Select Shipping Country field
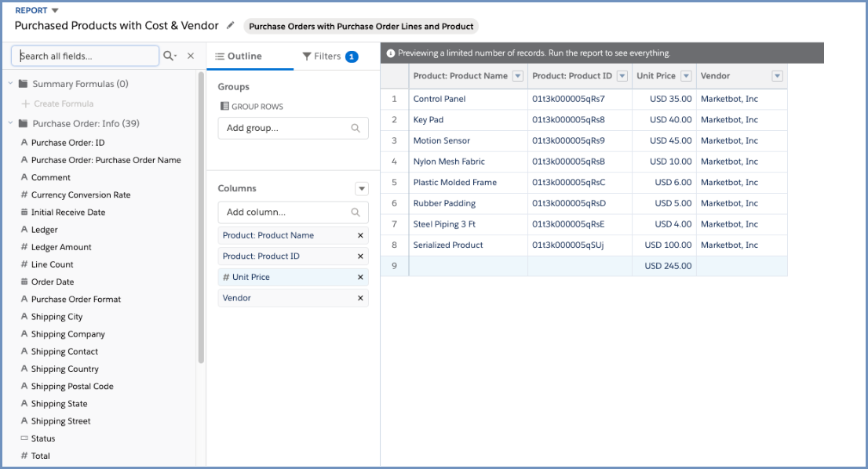Viewport: 868px width, 469px height. (x=65, y=369)
